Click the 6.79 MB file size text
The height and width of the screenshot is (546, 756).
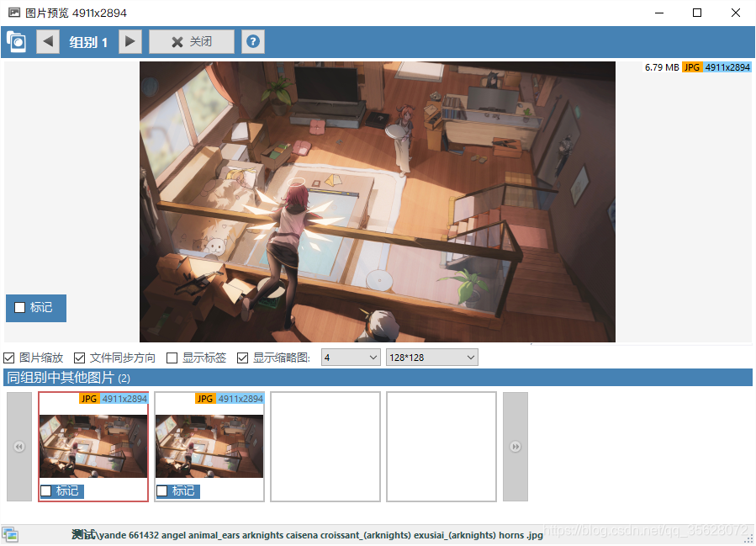coord(662,67)
